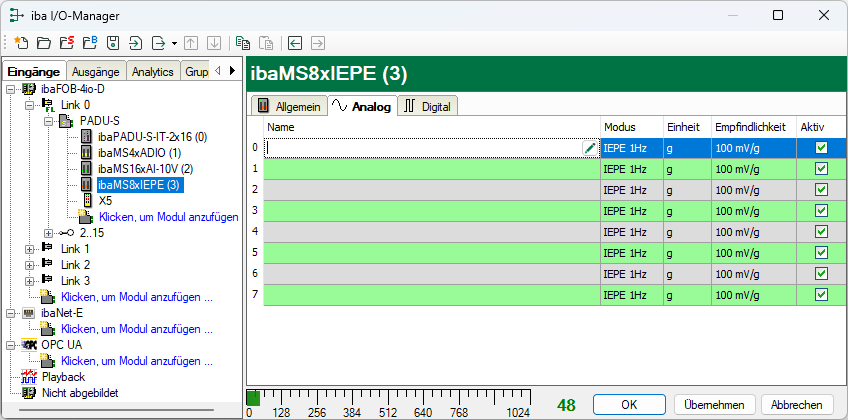Open the Allgemein tab

[289, 106]
